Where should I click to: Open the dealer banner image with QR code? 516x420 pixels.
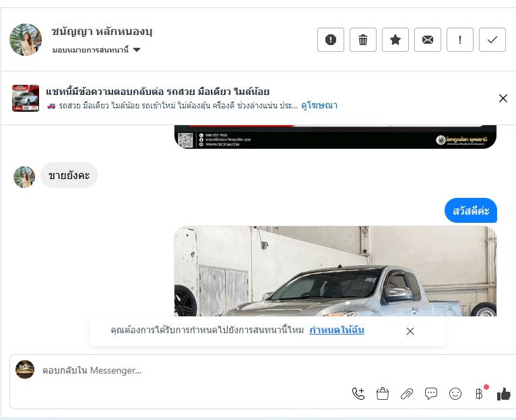pyautogui.click(x=335, y=137)
